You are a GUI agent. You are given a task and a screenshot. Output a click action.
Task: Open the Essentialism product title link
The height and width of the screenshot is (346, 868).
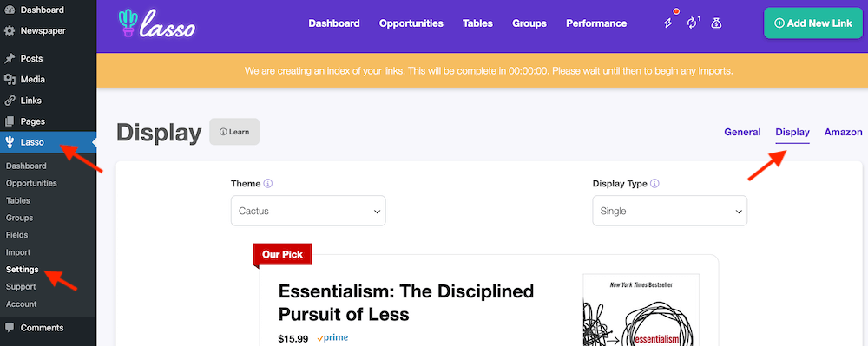click(x=405, y=303)
